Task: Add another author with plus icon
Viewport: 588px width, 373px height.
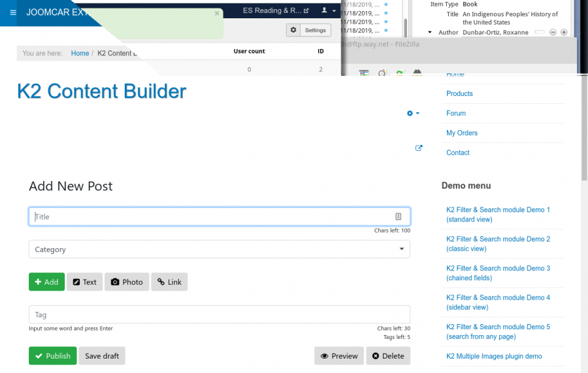Action: pyautogui.click(x=564, y=32)
